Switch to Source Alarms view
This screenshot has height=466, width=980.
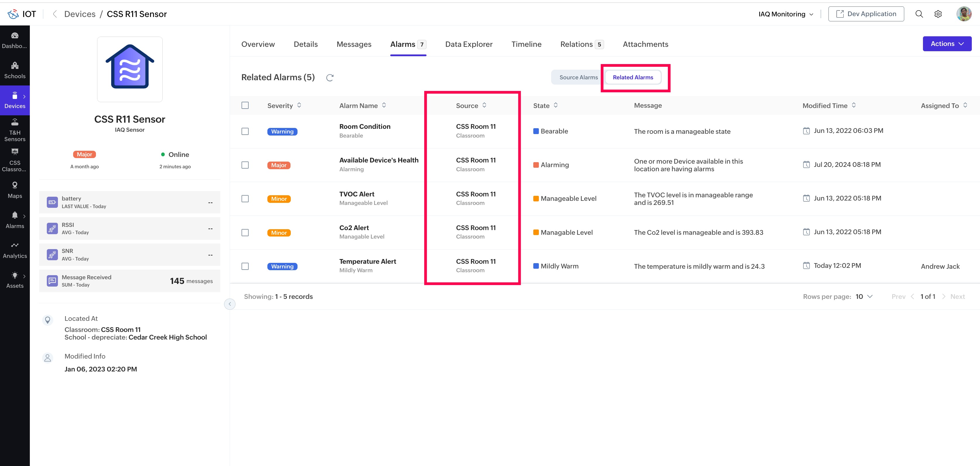(578, 77)
